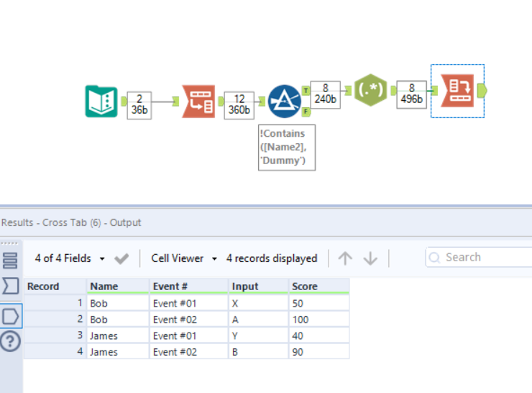Jump to previous record with up arrow

coord(345,258)
